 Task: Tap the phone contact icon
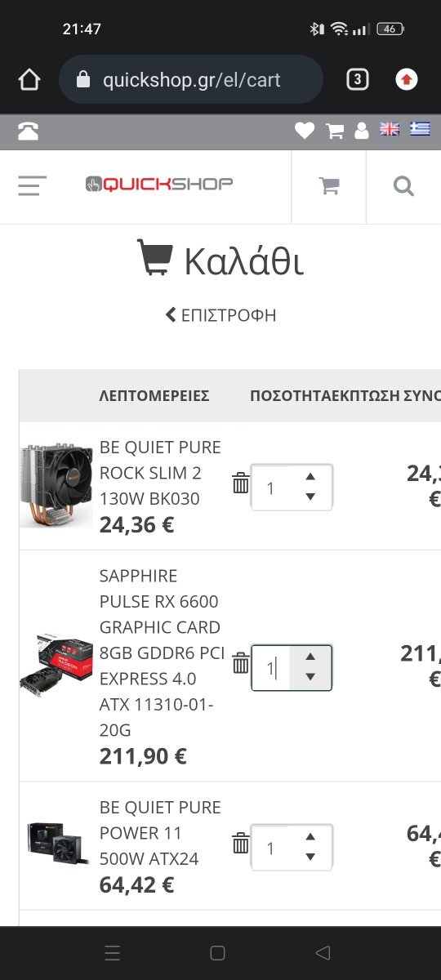click(x=28, y=131)
